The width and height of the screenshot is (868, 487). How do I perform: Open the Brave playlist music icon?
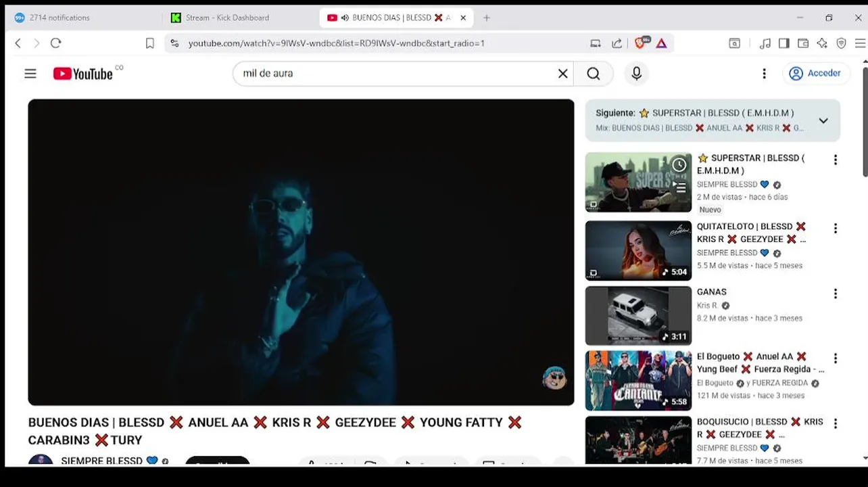765,43
